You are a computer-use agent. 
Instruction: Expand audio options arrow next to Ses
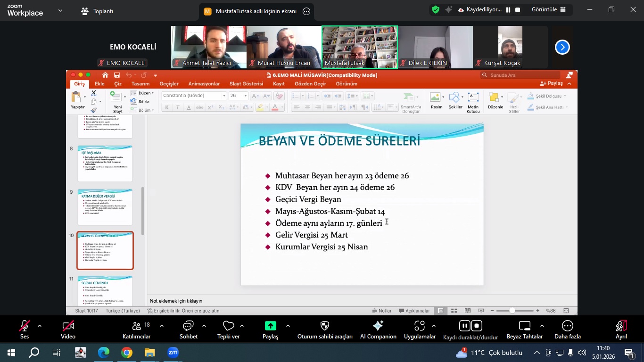(40, 326)
